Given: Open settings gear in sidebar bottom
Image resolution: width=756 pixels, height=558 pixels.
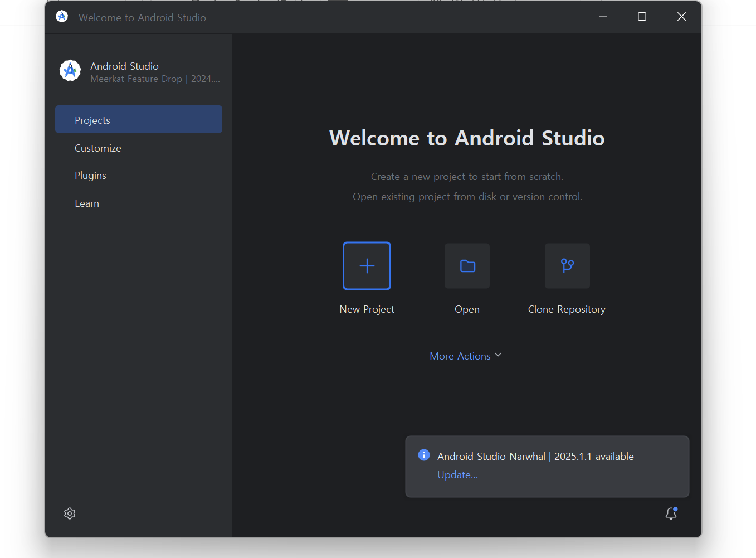Looking at the screenshot, I should pyautogui.click(x=70, y=513).
